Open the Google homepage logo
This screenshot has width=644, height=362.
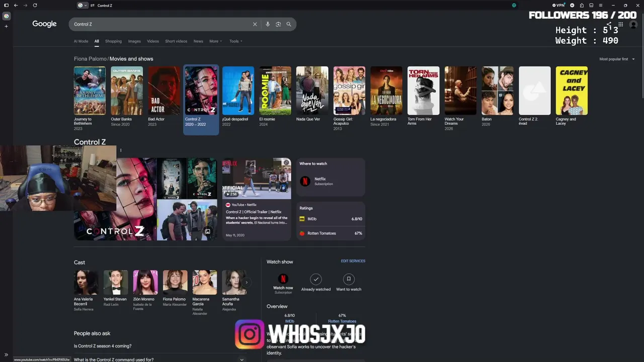pyautogui.click(x=44, y=24)
